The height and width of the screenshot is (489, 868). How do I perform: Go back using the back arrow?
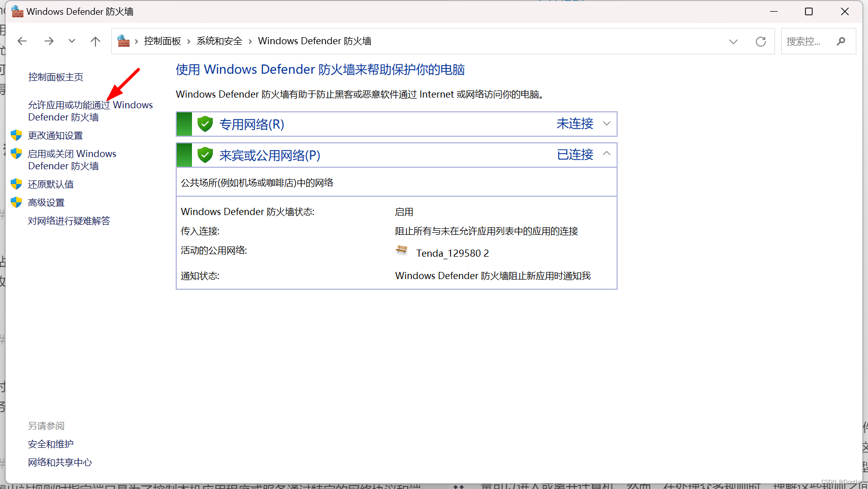22,41
